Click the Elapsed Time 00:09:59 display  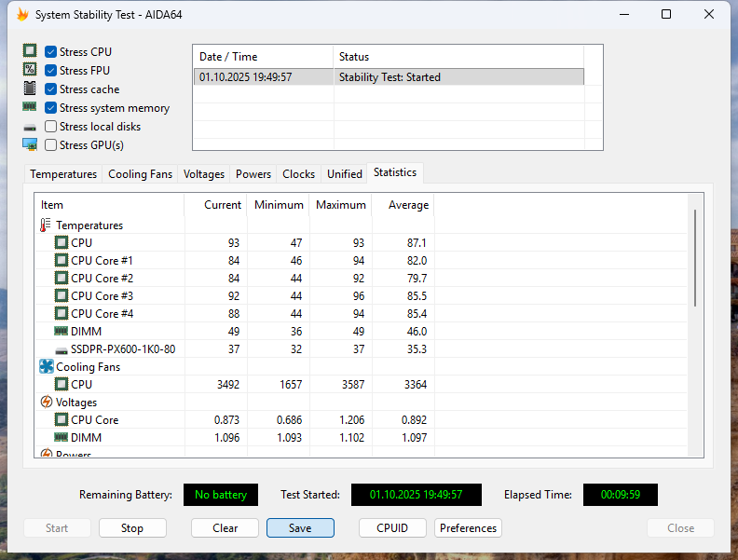(x=621, y=495)
